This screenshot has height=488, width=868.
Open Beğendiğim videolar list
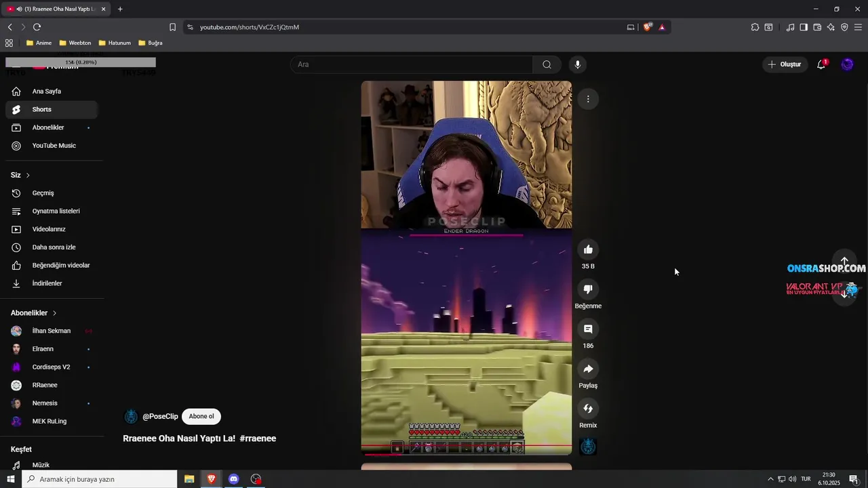pos(52,265)
